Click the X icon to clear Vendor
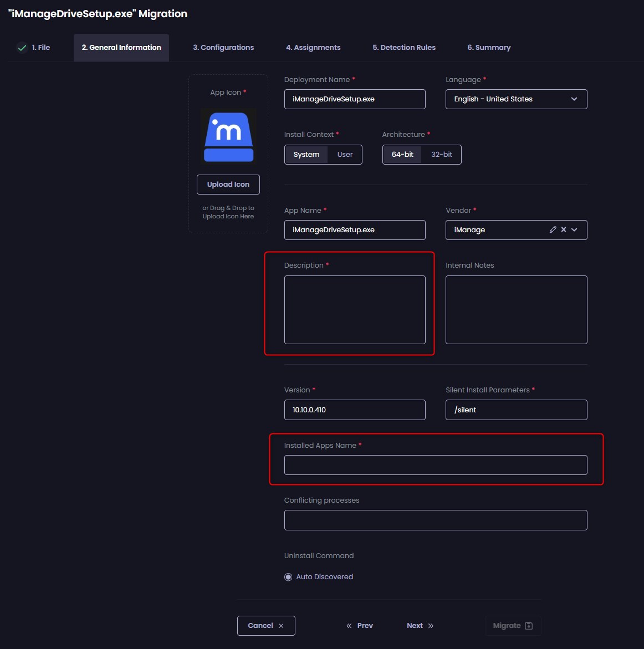The width and height of the screenshot is (644, 649). pos(563,229)
